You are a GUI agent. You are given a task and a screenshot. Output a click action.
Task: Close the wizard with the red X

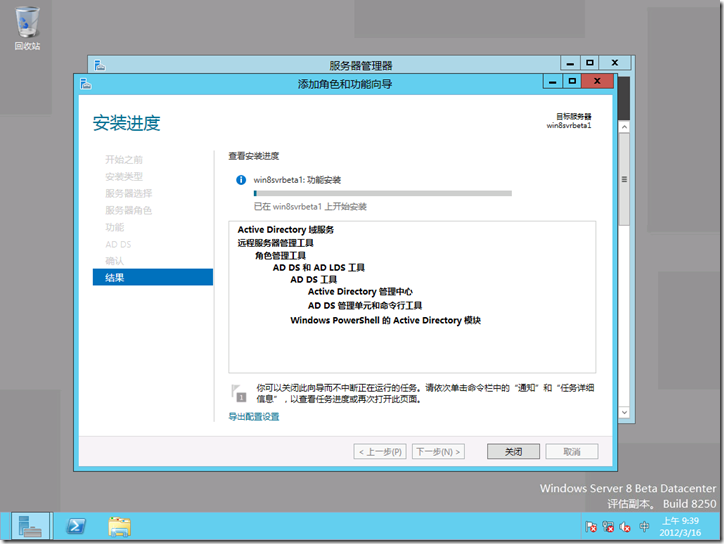597,81
